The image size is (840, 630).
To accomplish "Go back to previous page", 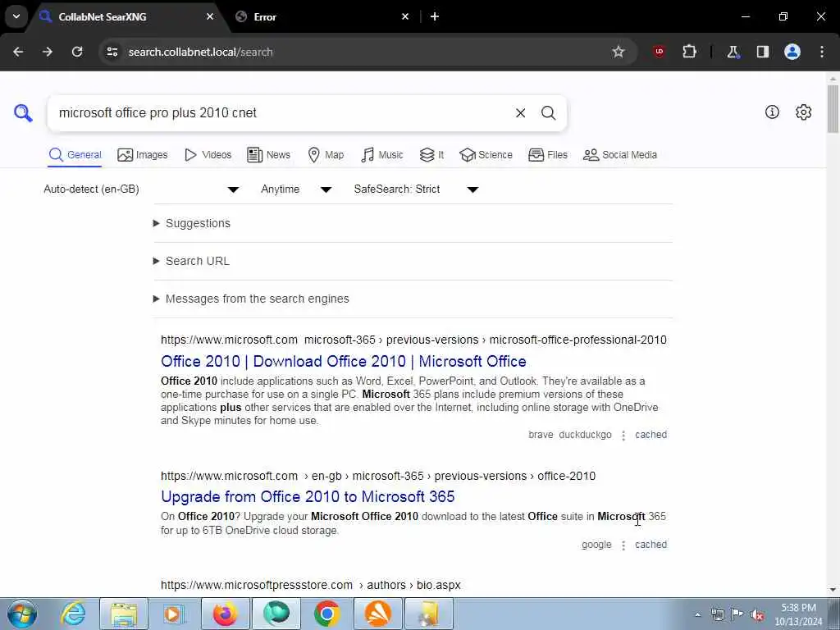I will click(18, 52).
